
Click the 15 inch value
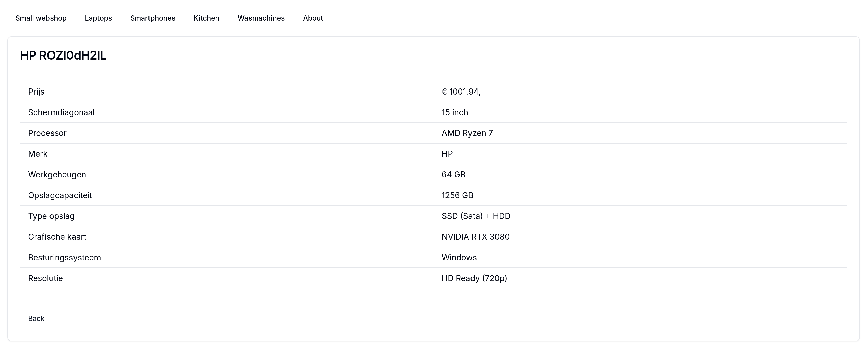[455, 112]
